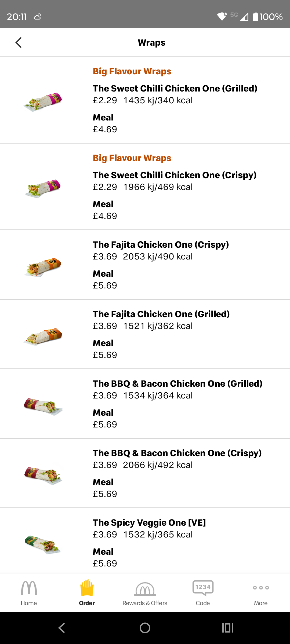290x644 pixels.
Task: Open The BBQ & Bacon Chicken One (Grilled)
Action: click(177, 384)
